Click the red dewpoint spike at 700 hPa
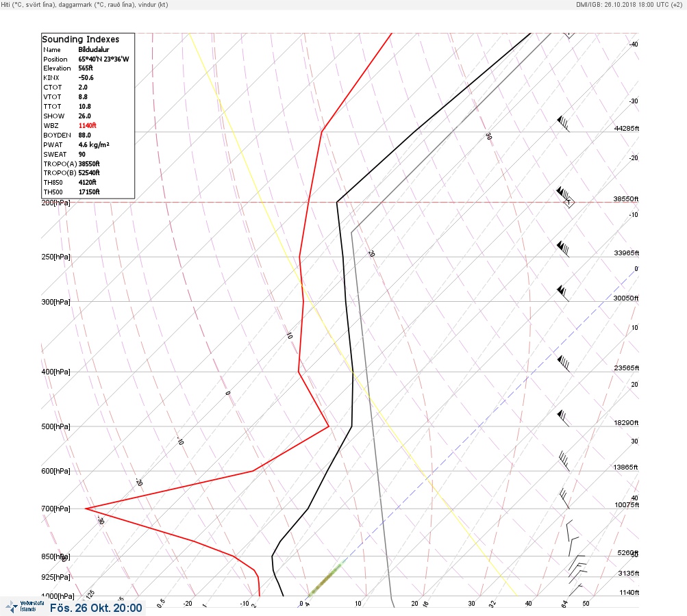The image size is (687, 616). [86, 509]
